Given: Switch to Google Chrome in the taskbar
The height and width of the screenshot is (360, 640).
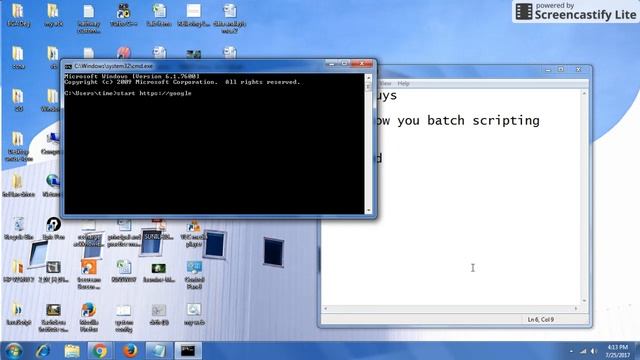Looking at the screenshot, I should coord(99,351).
